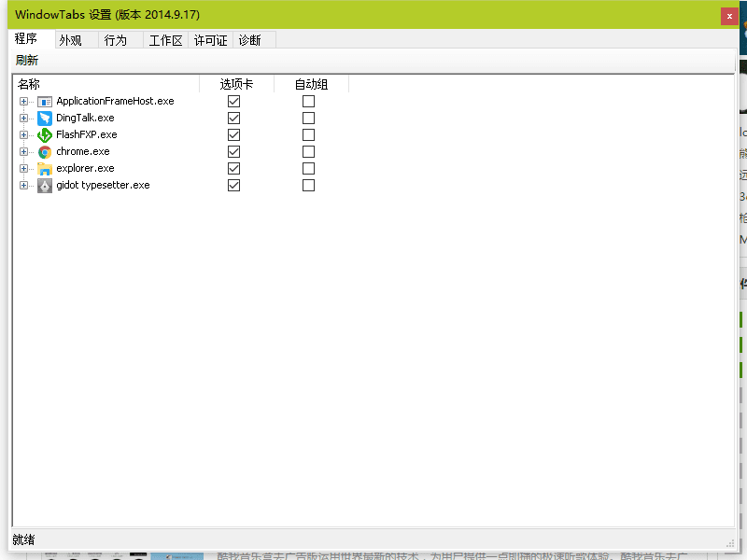Screen dimensions: 747x560
Task: Uncheck 选项卡 for chrome.exe
Action: [233, 151]
